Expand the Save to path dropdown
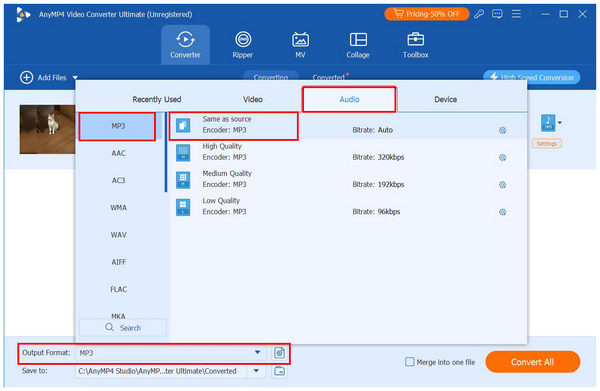Viewport: 600px width, 391px height. [x=256, y=371]
